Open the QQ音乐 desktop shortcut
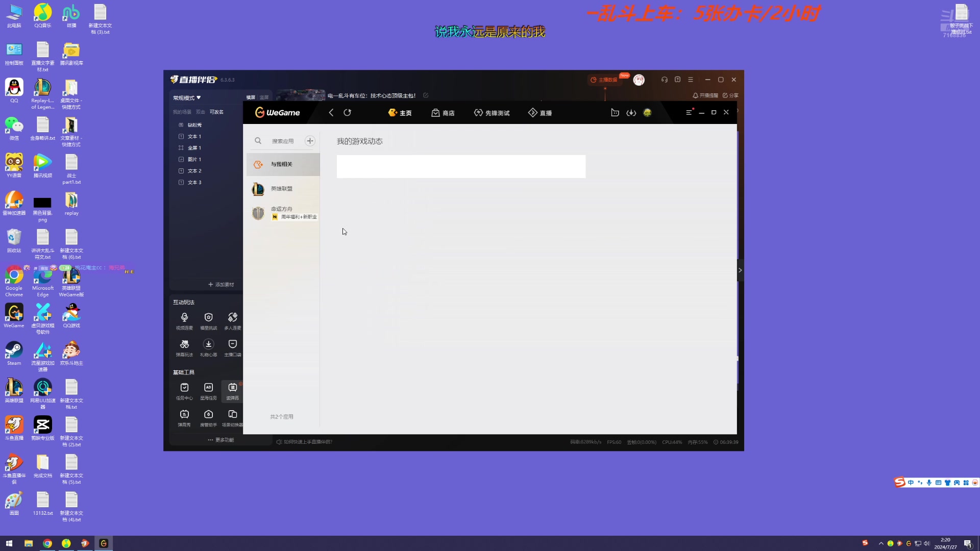 pyautogui.click(x=43, y=16)
